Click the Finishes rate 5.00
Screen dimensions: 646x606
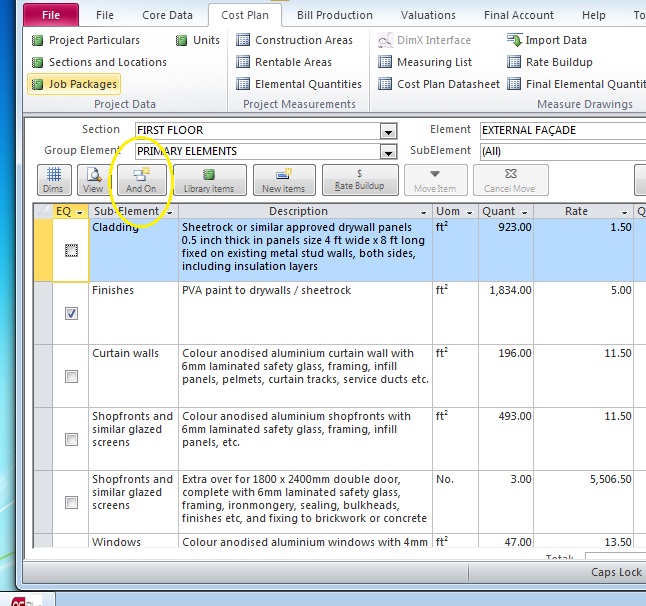click(x=583, y=313)
